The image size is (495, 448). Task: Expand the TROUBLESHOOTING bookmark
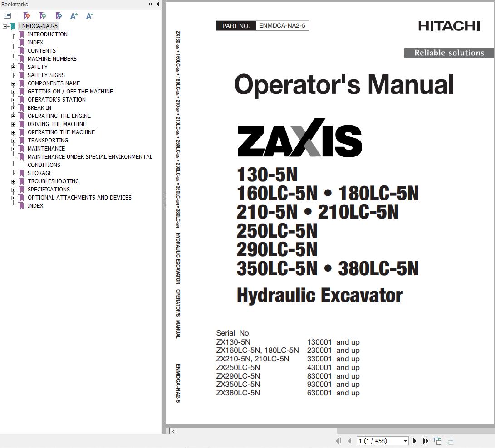click(x=13, y=182)
